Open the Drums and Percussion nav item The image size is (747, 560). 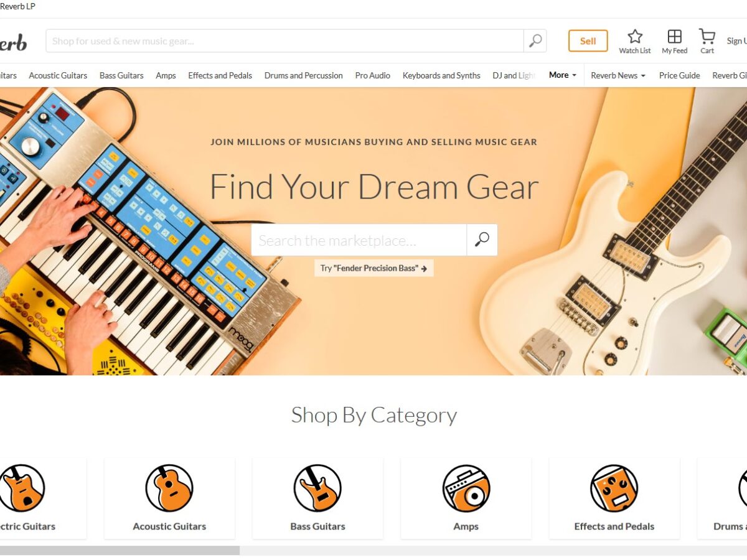[x=304, y=75]
